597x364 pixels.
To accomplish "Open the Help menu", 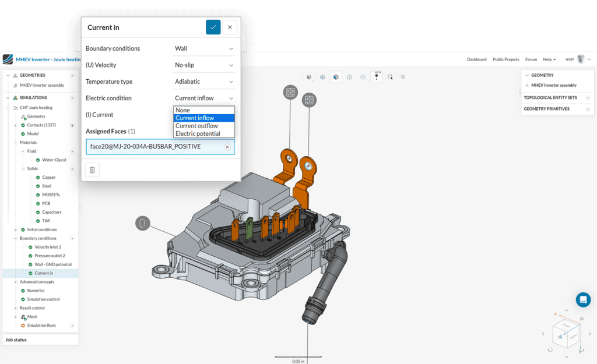I will (549, 59).
